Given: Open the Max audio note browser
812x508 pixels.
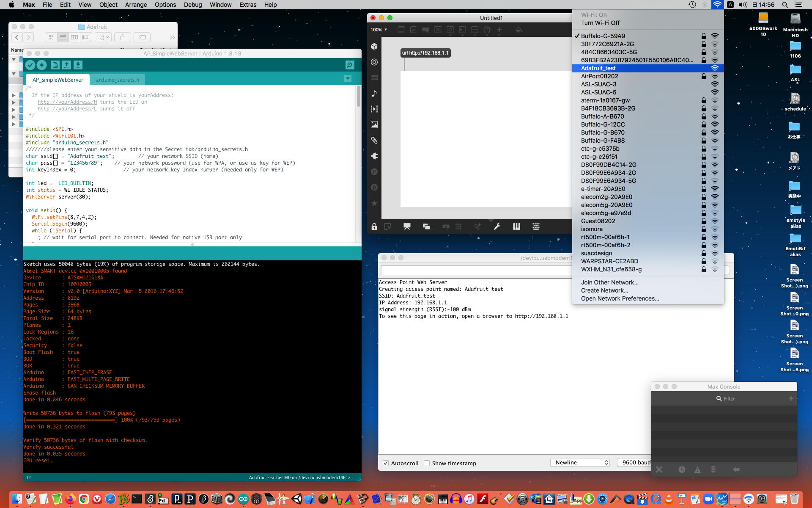Looking at the screenshot, I should (374, 93).
